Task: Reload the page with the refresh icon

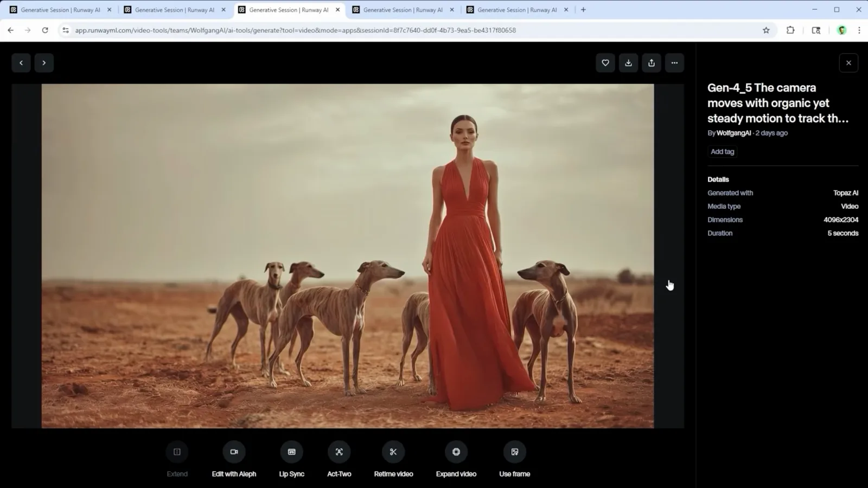Action: 45,30
